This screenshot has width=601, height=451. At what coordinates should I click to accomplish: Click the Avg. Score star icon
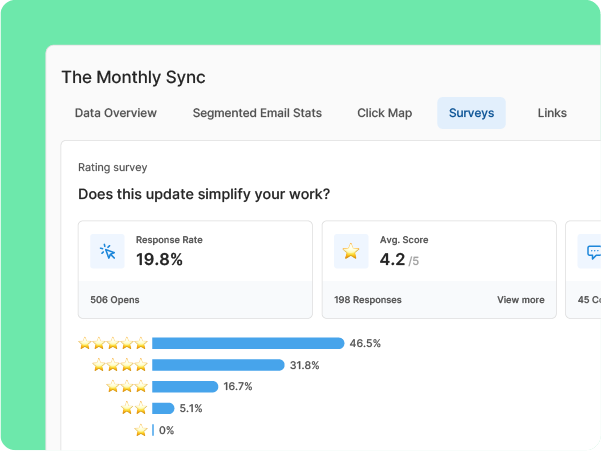point(351,251)
